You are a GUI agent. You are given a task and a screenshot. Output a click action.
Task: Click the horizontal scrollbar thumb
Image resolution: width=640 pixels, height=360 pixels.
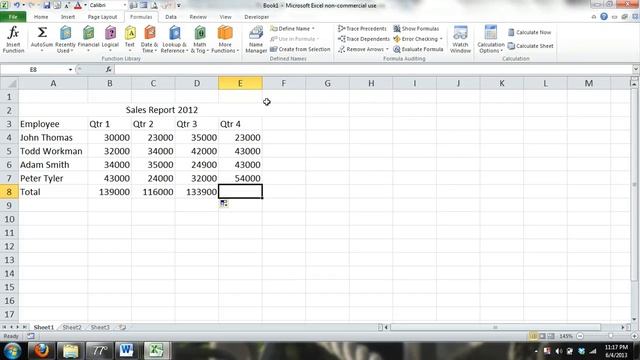pyautogui.click(x=495, y=327)
